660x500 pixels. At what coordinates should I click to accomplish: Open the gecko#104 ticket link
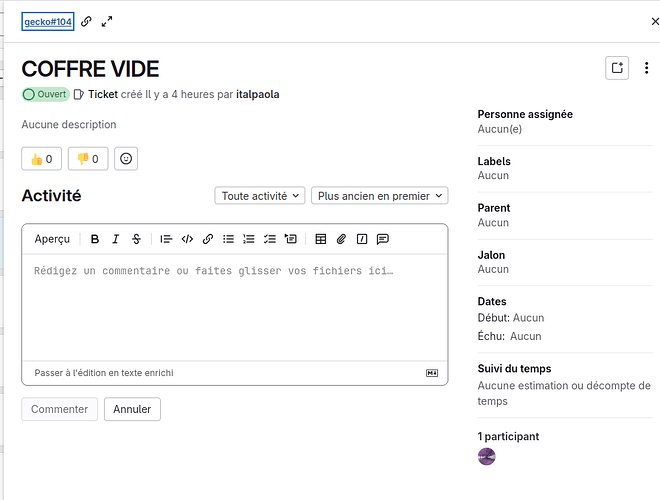(x=47, y=21)
